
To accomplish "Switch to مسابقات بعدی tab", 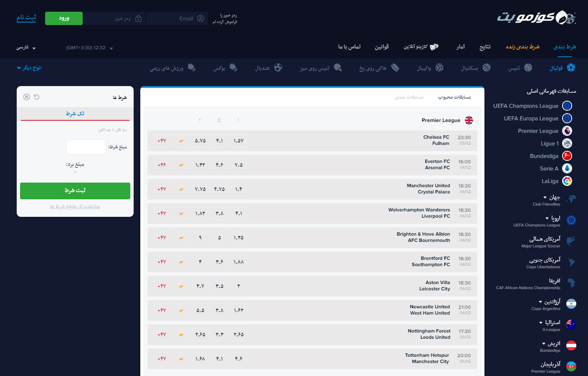I will point(409,97).
